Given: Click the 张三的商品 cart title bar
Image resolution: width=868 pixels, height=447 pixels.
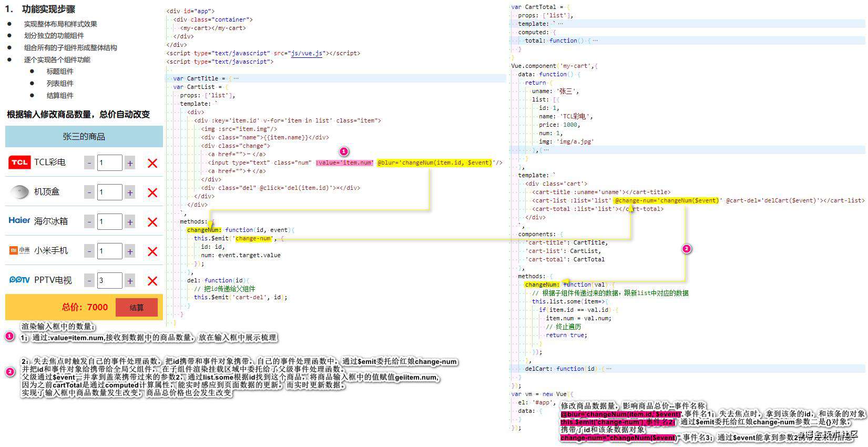Looking at the screenshot, I should (x=84, y=137).
